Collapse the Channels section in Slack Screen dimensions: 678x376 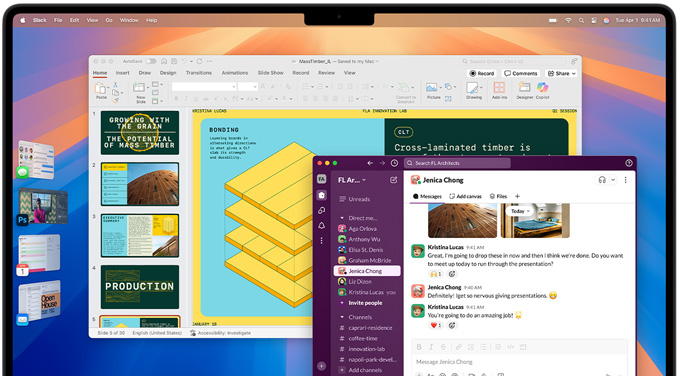click(342, 317)
